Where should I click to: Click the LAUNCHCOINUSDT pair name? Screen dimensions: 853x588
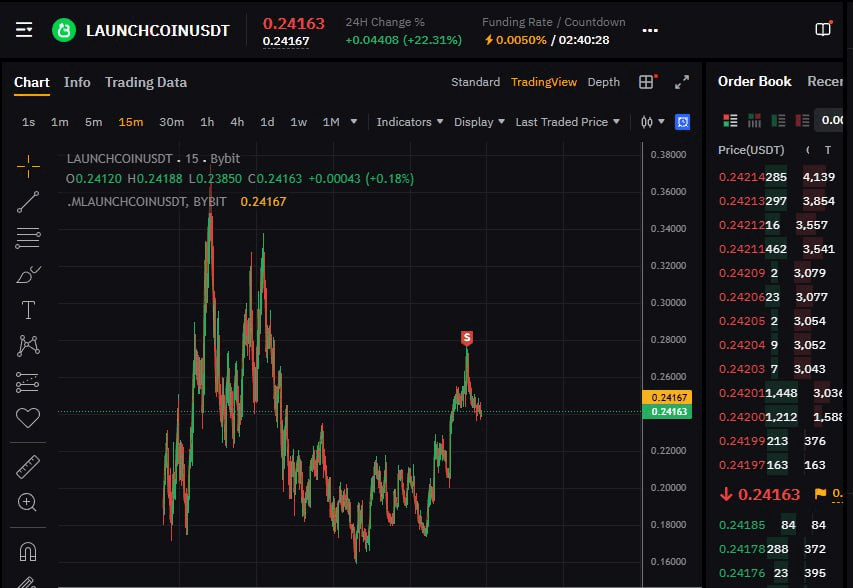(158, 30)
